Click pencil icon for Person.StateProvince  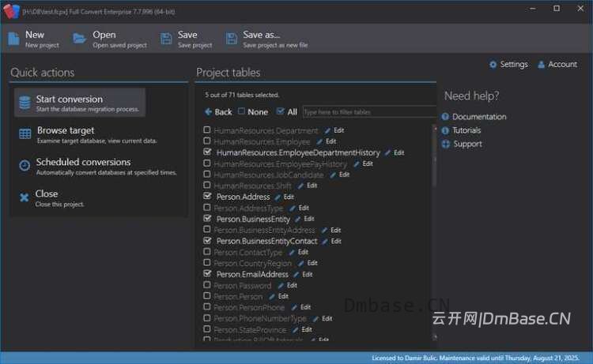tap(296, 329)
